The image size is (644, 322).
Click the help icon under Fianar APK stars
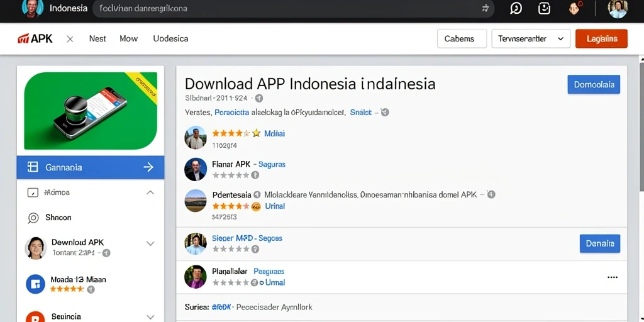point(255,175)
